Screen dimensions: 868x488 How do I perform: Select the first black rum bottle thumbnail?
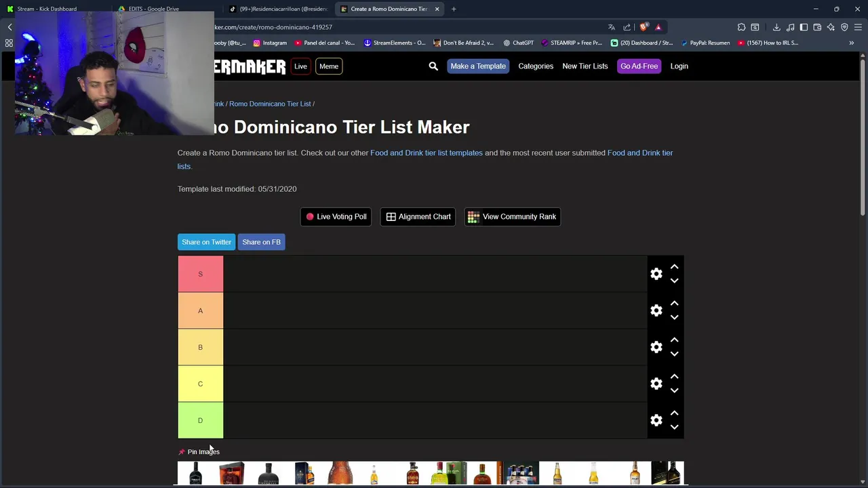click(x=195, y=473)
